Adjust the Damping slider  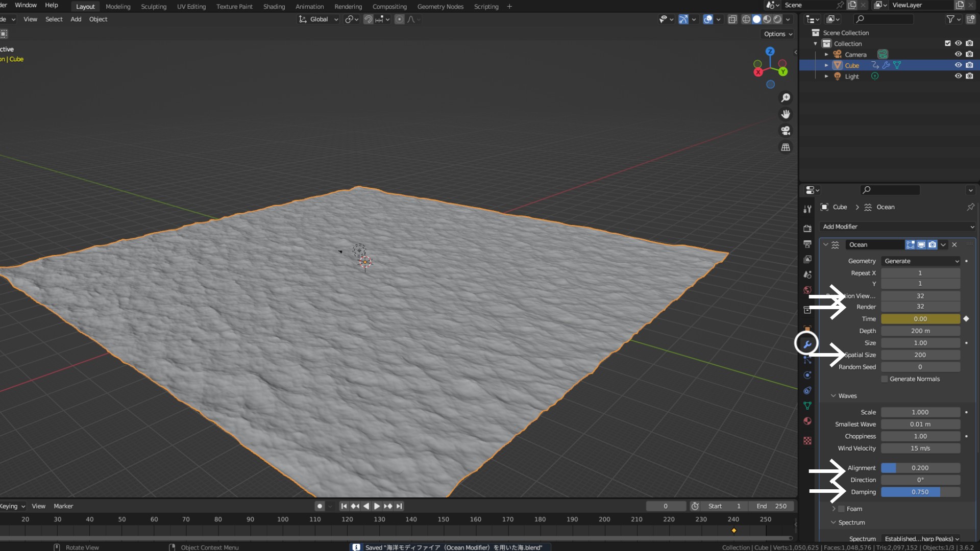coord(920,492)
